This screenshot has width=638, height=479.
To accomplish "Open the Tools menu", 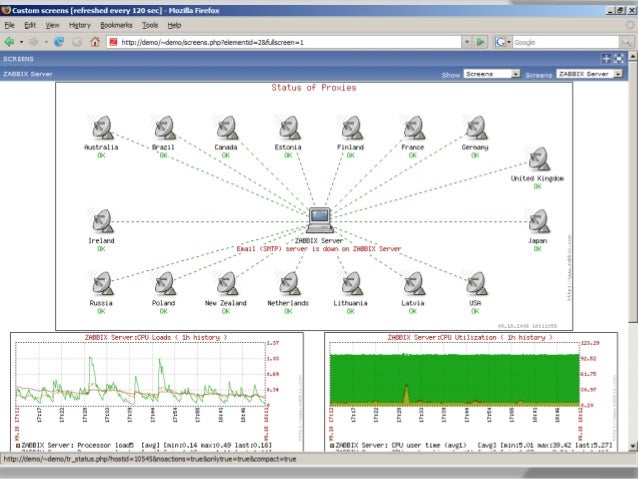I will [150, 25].
